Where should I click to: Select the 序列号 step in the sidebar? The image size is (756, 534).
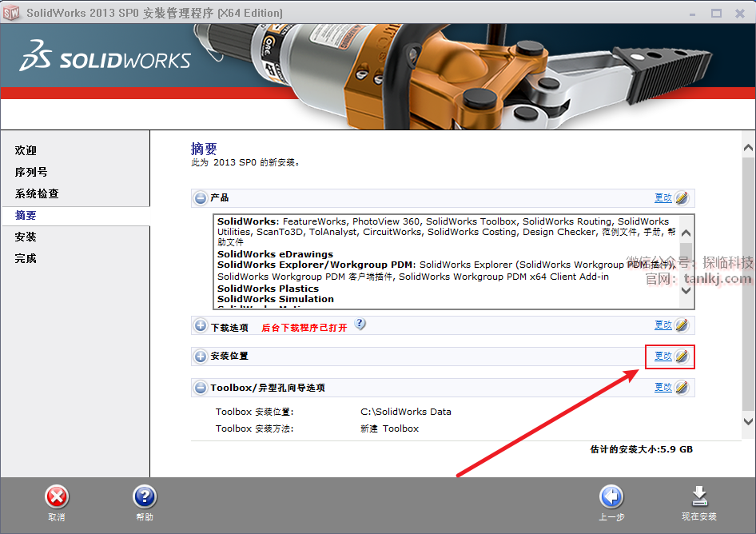tap(31, 172)
